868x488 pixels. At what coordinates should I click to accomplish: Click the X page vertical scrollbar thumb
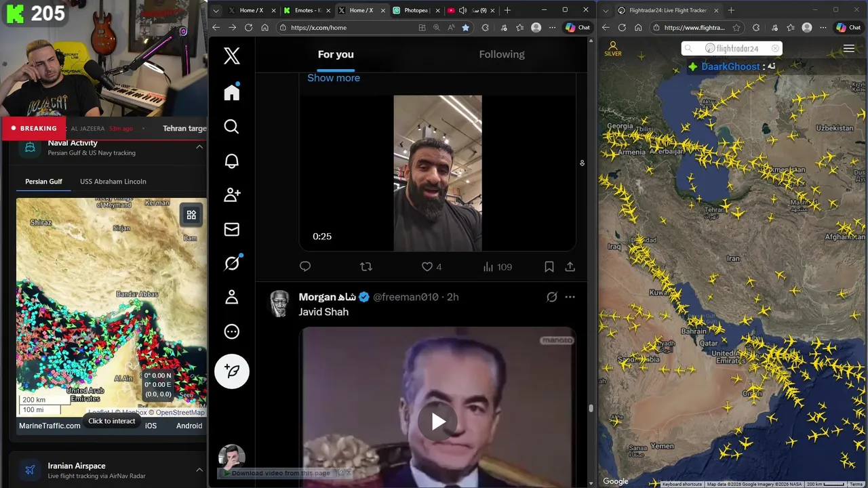[591, 408]
